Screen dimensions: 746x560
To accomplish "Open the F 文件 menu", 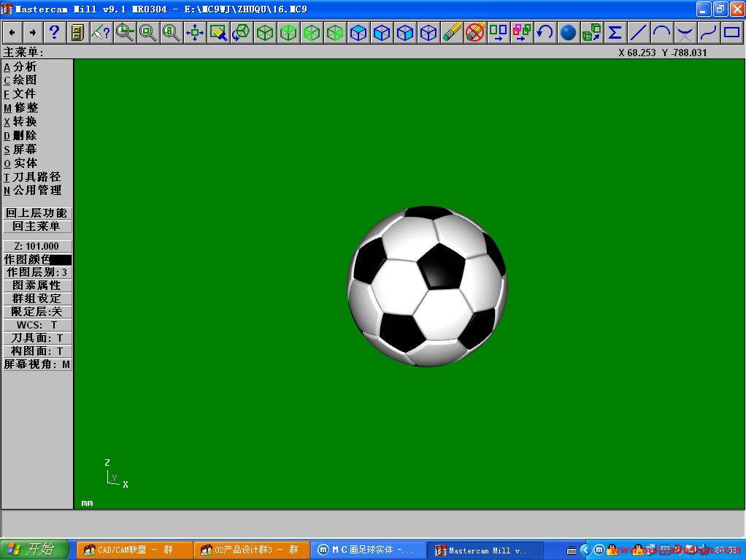I will point(20,93).
